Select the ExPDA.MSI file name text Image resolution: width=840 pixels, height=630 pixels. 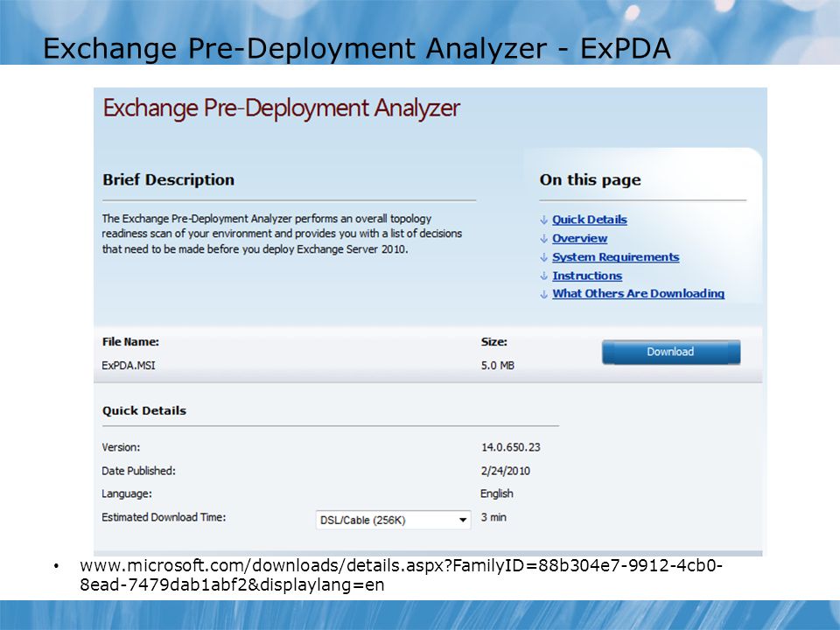(129, 366)
